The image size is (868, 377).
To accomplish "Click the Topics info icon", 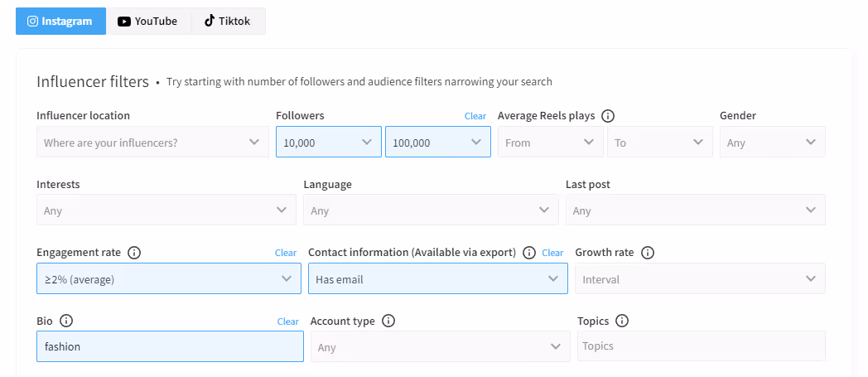I will pos(622,321).
